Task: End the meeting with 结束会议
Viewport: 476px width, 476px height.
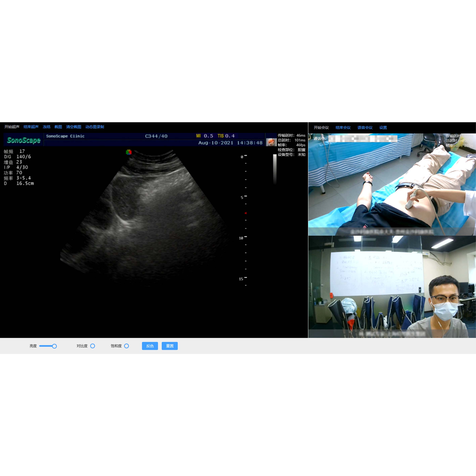Action: 343,127
